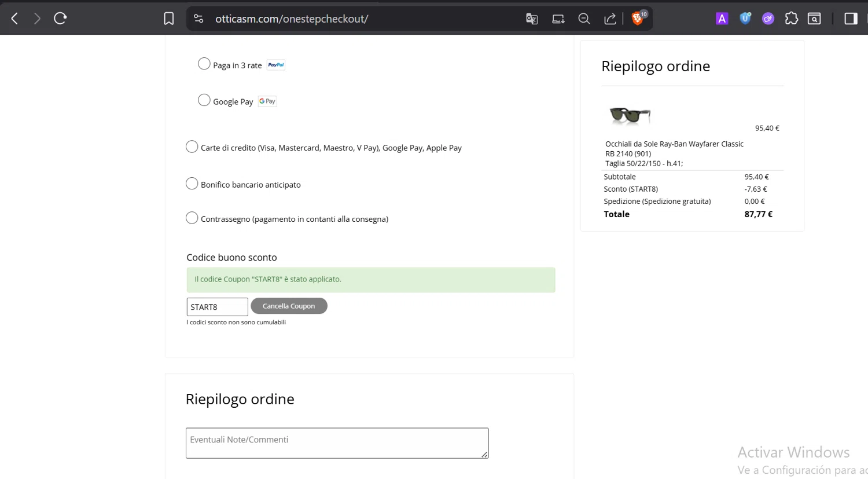Bookmark this page

[x=168, y=19]
